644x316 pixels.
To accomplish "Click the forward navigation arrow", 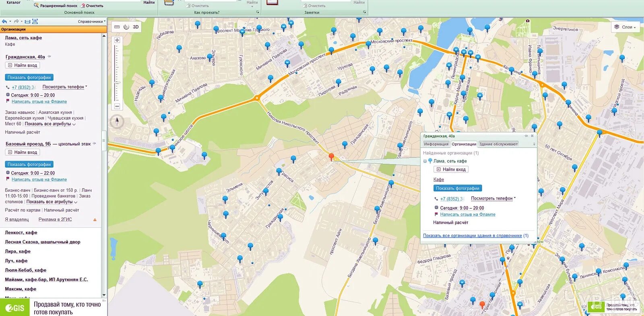I will (x=17, y=21).
